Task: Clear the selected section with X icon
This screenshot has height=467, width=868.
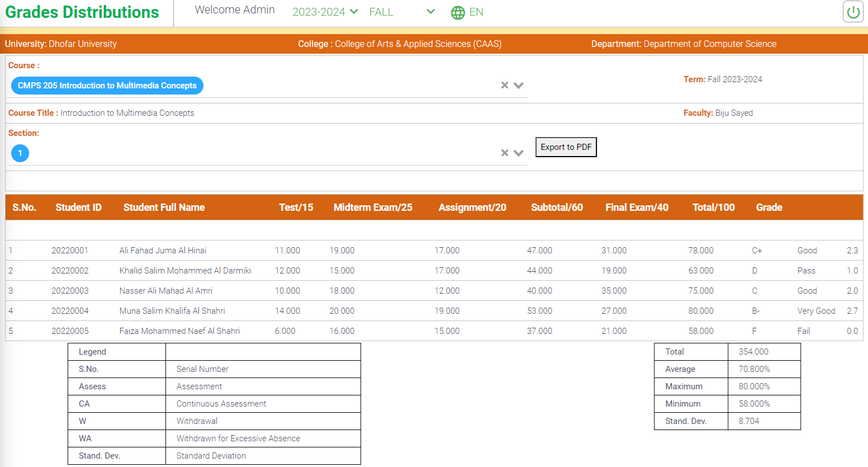Action: (x=505, y=153)
